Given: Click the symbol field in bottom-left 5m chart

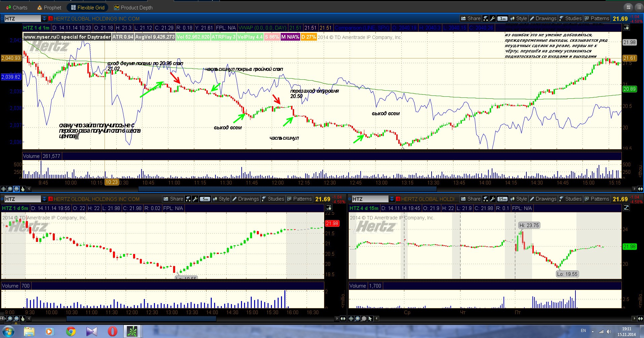Looking at the screenshot, I should pyautogui.click(x=22, y=199).
